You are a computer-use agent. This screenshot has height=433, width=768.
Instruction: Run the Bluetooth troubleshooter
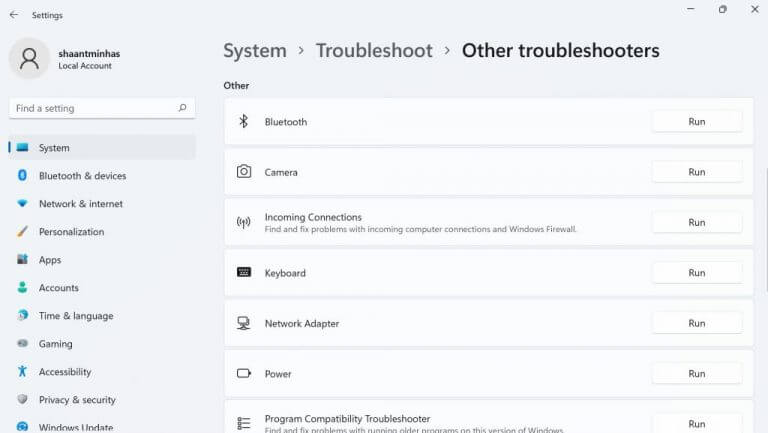tap(696, 122)
